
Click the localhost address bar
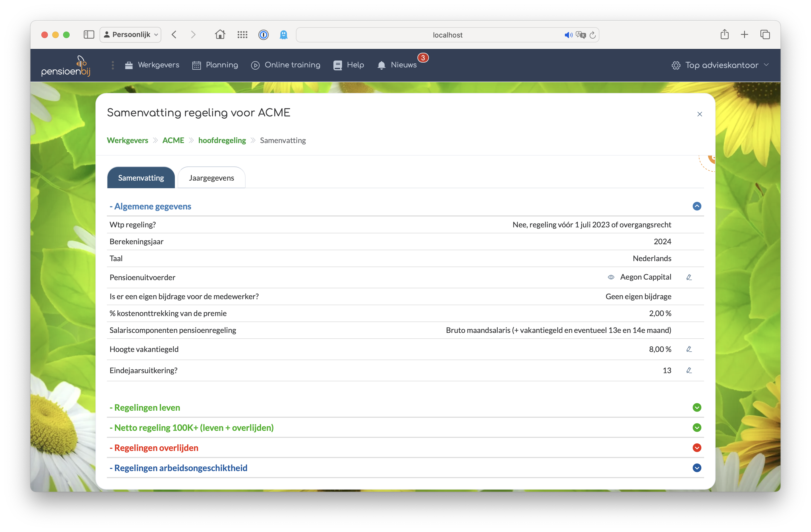click(x=447, y=35)
